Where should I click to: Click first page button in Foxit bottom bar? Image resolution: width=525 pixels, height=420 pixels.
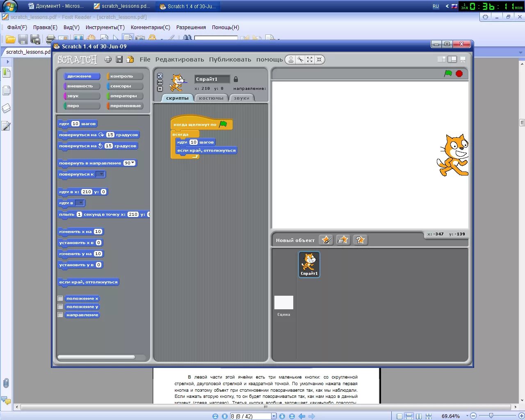point(215,416)
